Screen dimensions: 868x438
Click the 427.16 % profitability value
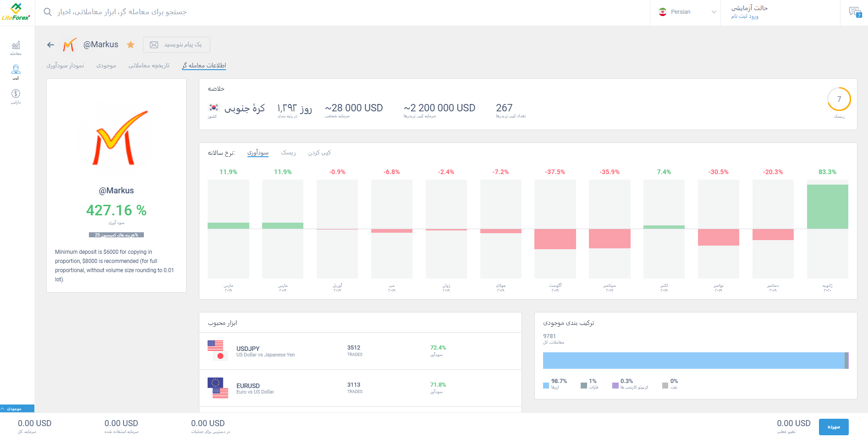coord(116,210)
